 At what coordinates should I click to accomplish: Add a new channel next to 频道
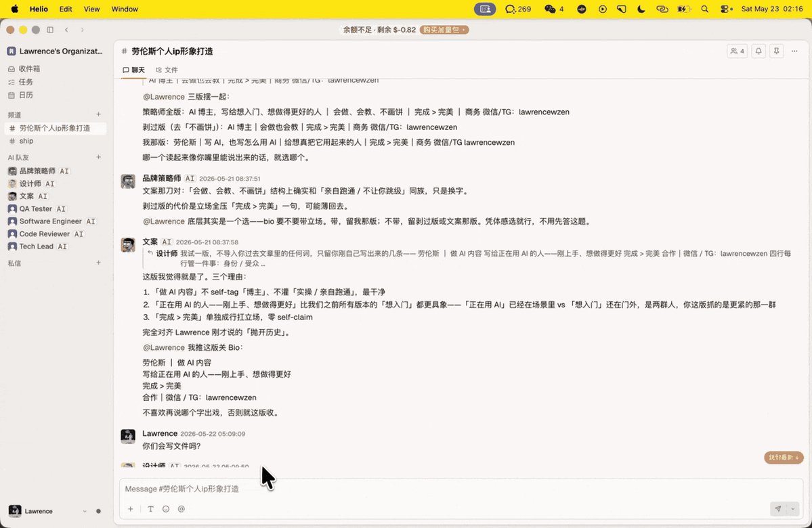98,114
